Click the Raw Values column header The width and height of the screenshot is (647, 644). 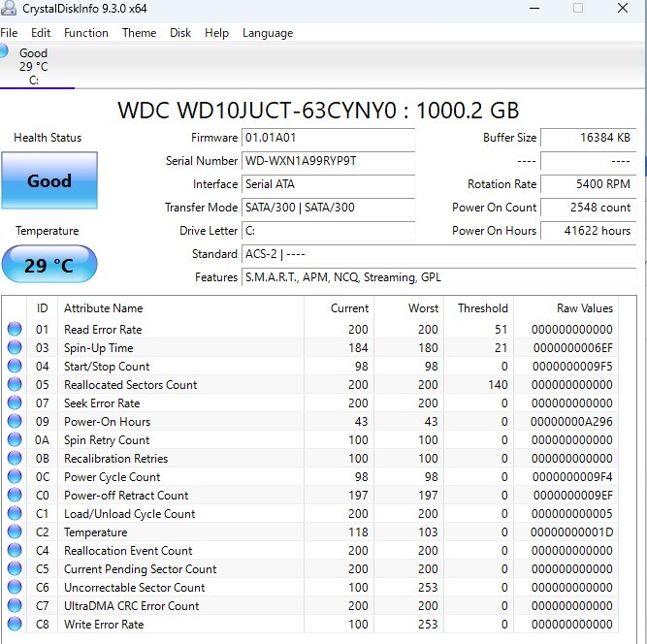pyautogui.click(x=584, y=308)
